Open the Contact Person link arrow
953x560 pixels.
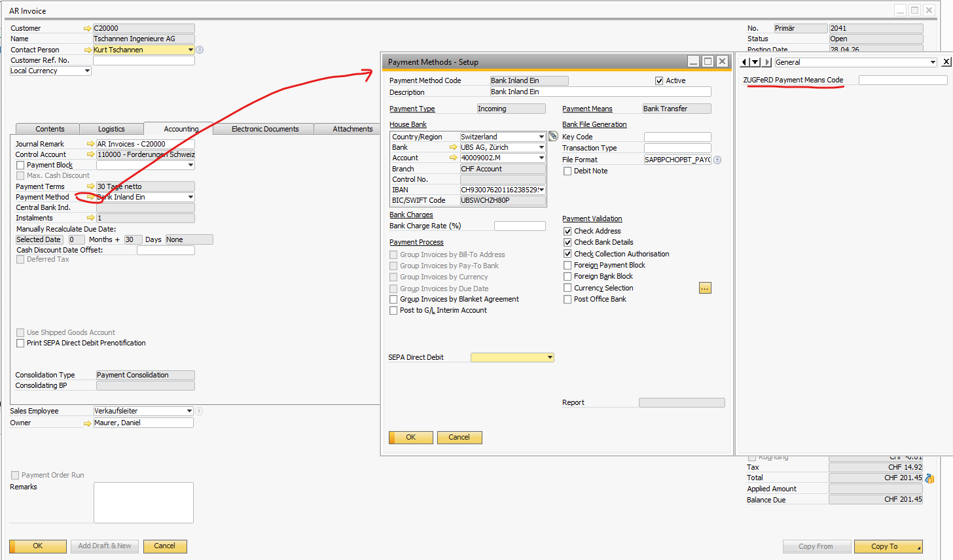(88, 50)
